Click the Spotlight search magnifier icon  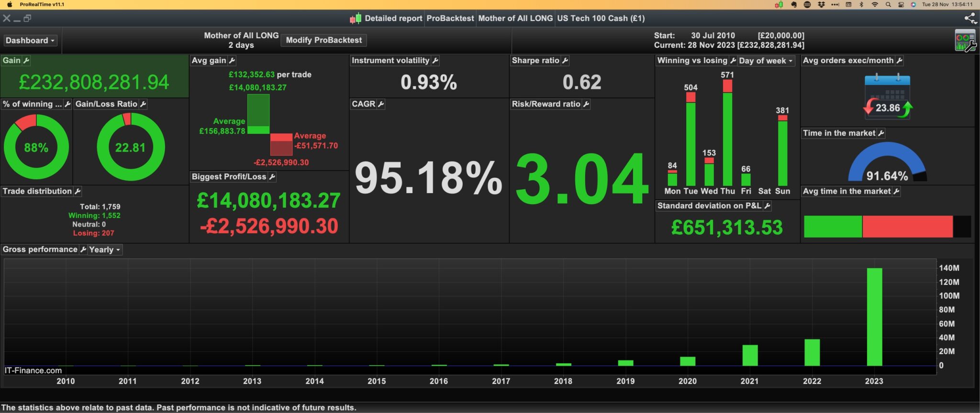pyautogui.click(x=888, y=5)
